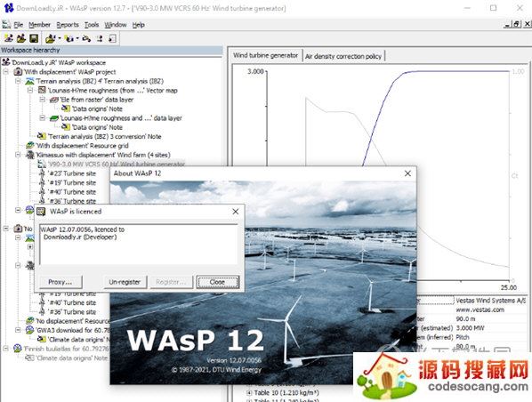Screen dimensions: 532x402
Task: Select the '#19' Turbine site in the upper wind farm
Action: pos(72,182)
